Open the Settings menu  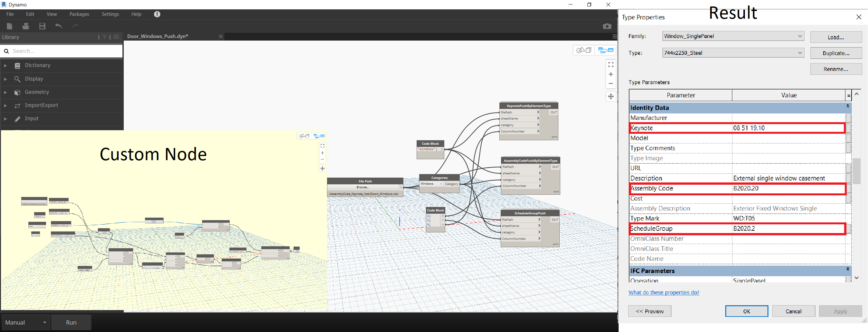click(110, 14)
